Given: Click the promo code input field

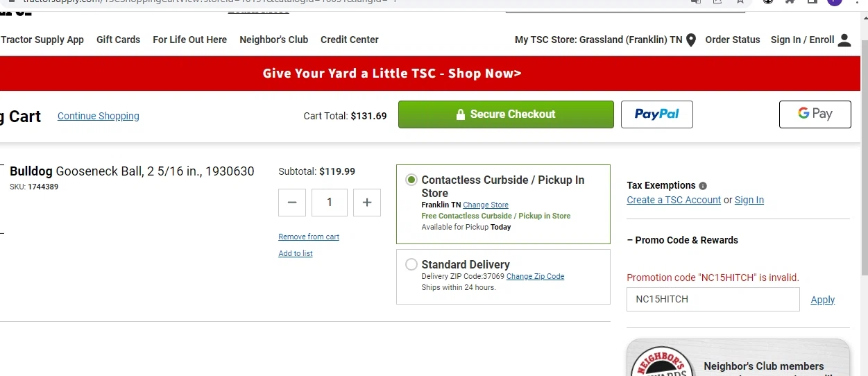Looking at the screenshot, I should click(713, 300).
